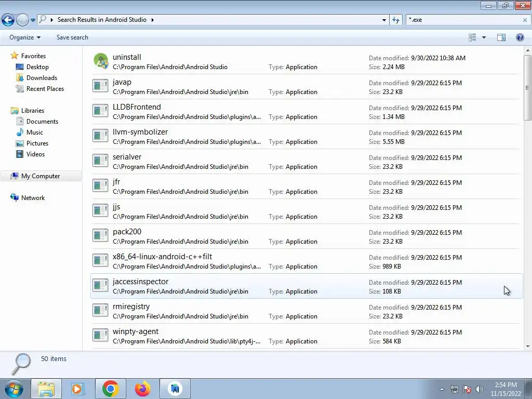Select the uninstall application icon

pos(101,61)
